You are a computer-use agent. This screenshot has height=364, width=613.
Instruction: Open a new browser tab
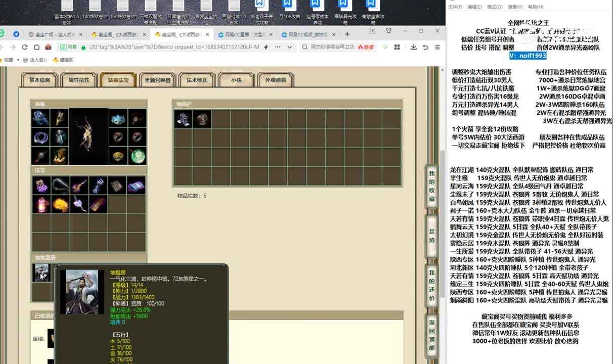coord(347,34)
